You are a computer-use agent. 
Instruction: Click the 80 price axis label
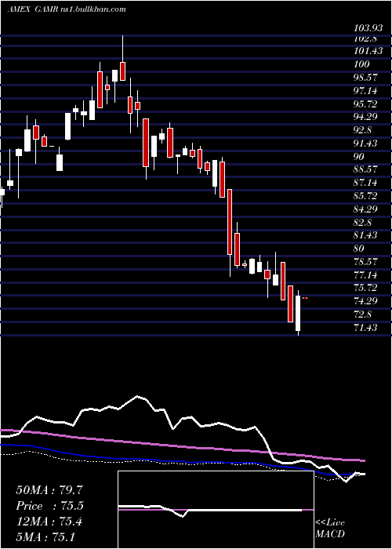359,249
